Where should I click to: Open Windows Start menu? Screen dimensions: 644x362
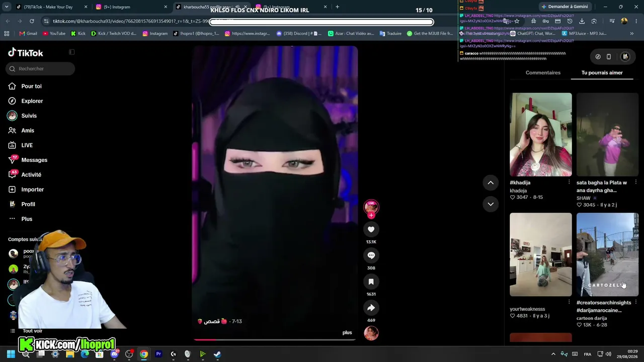pos(11,354)
